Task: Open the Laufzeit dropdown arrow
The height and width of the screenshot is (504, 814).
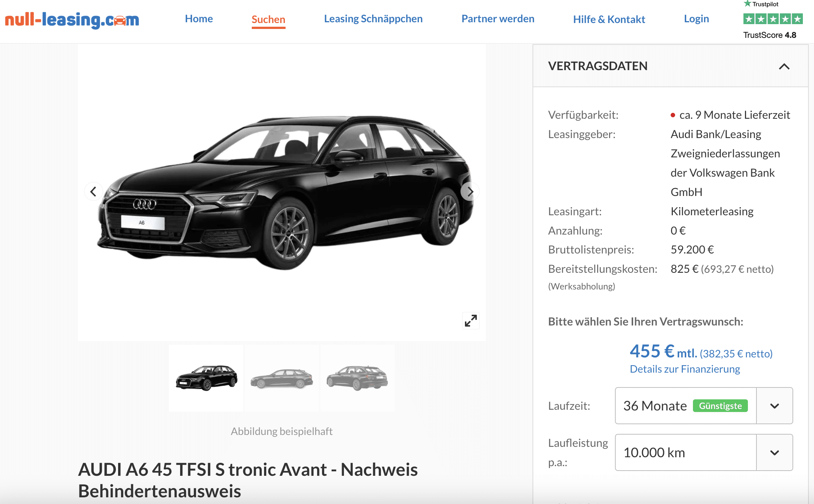Action: (x=775, y=406)
